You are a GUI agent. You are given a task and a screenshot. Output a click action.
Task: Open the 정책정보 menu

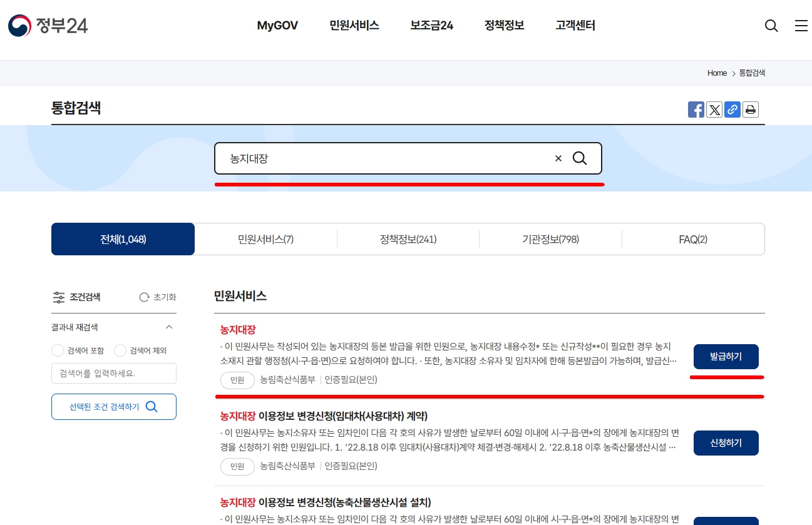click(x=504, y=26)
